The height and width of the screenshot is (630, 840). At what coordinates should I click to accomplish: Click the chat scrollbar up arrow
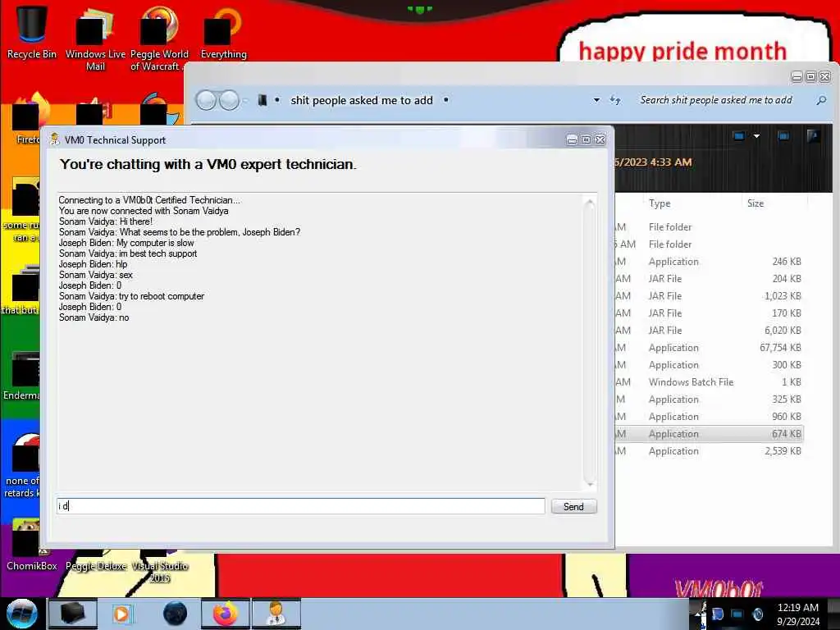point(589,203)
